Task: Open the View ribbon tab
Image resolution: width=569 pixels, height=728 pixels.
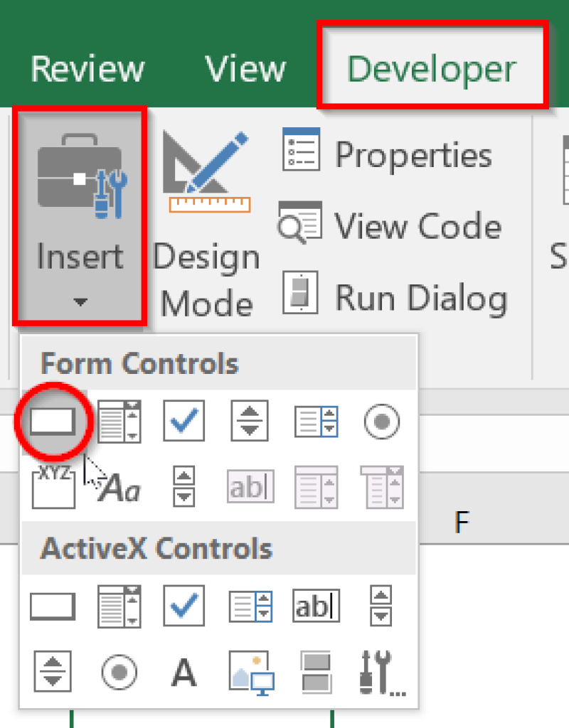Action: tap(245, 69)
